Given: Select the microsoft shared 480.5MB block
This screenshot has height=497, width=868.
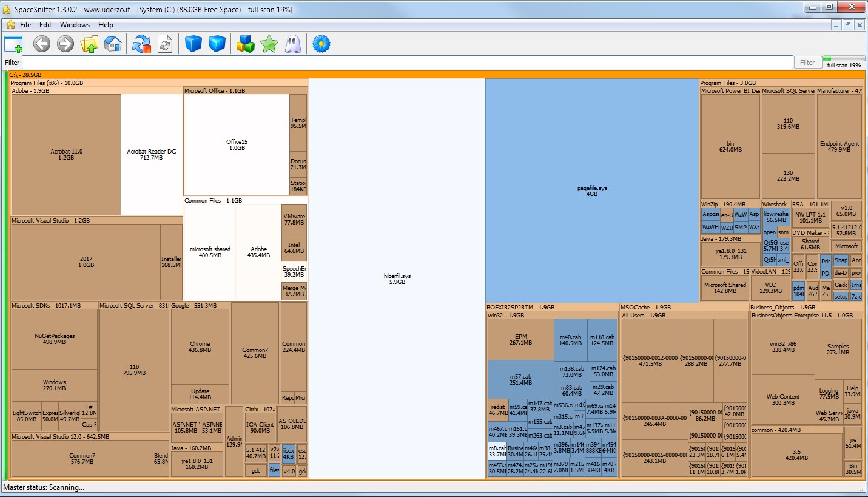Looking at the screenshot, I should point(210,252).
